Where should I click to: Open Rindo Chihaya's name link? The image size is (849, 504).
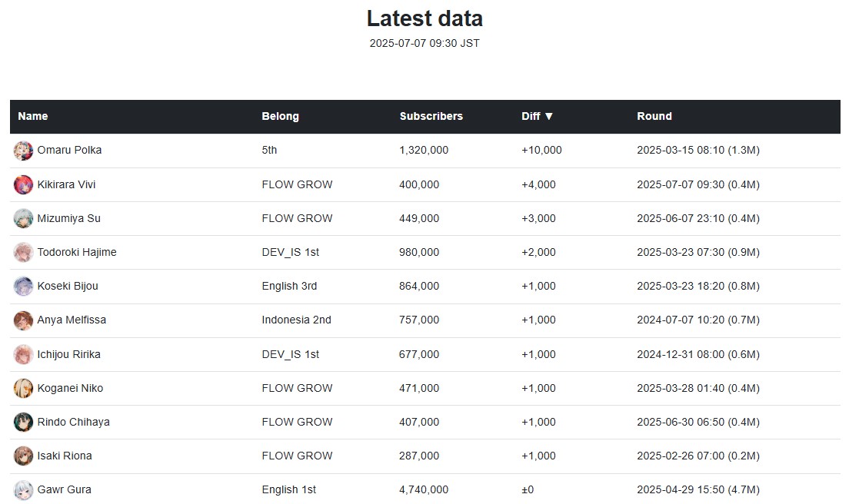(74, 422)
